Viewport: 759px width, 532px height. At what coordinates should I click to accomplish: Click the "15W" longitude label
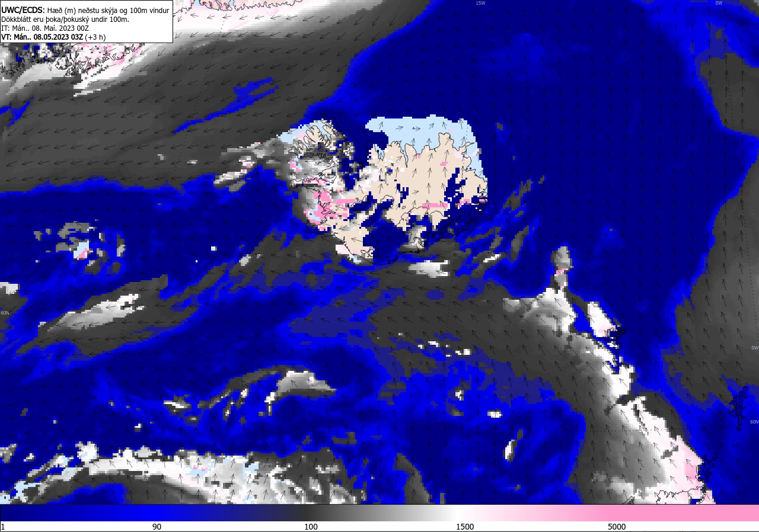pos(480,3)
